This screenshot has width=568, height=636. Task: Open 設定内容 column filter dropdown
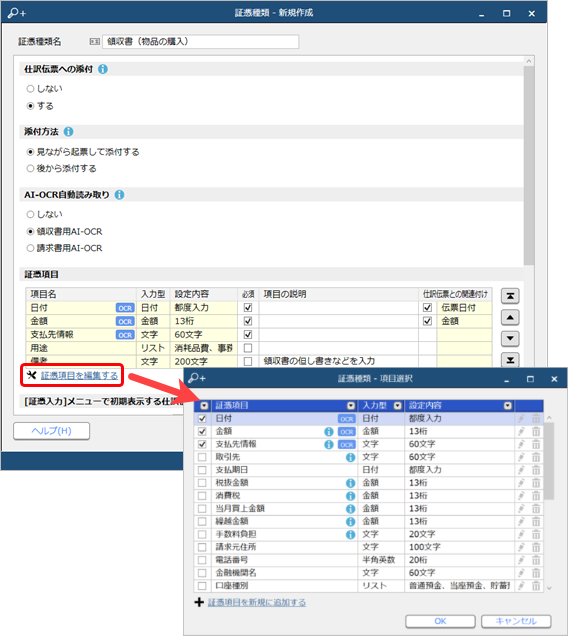point(508,406)
